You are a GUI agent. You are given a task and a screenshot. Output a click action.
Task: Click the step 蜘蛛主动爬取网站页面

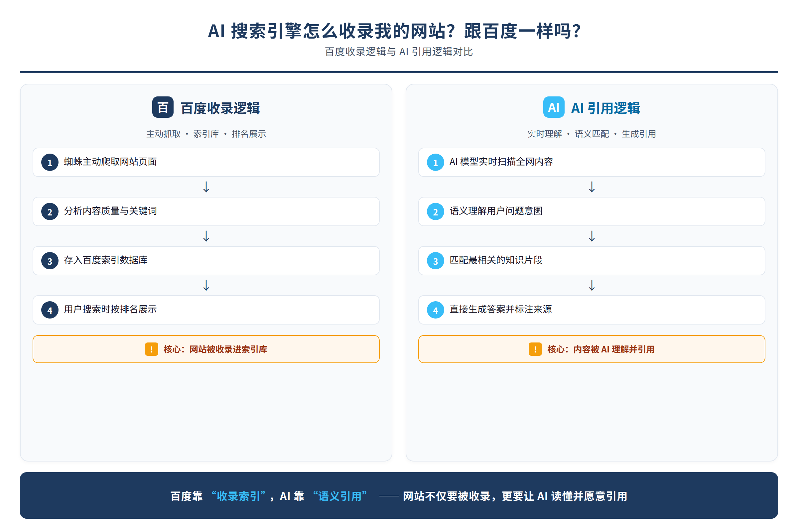pyautogui.click(x=206, y=162)
